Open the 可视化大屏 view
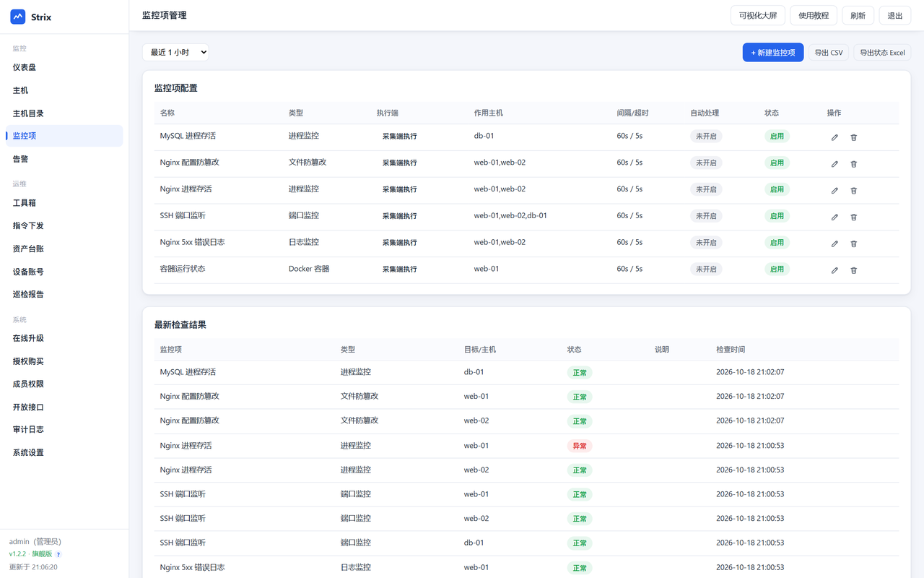Image resolution: width=924 pixels, height=578 pixels. [x=758, y=15]
